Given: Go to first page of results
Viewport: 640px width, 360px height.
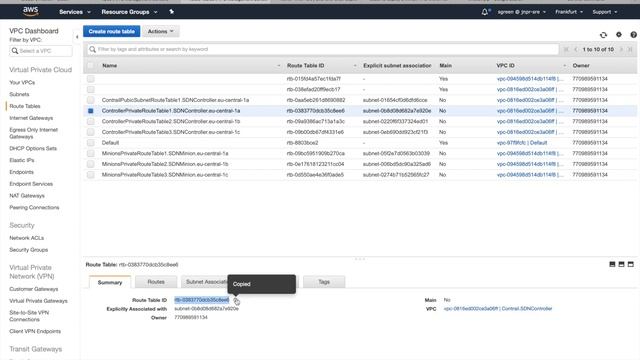Looking at the screenshot, I should tap(566, 49).
